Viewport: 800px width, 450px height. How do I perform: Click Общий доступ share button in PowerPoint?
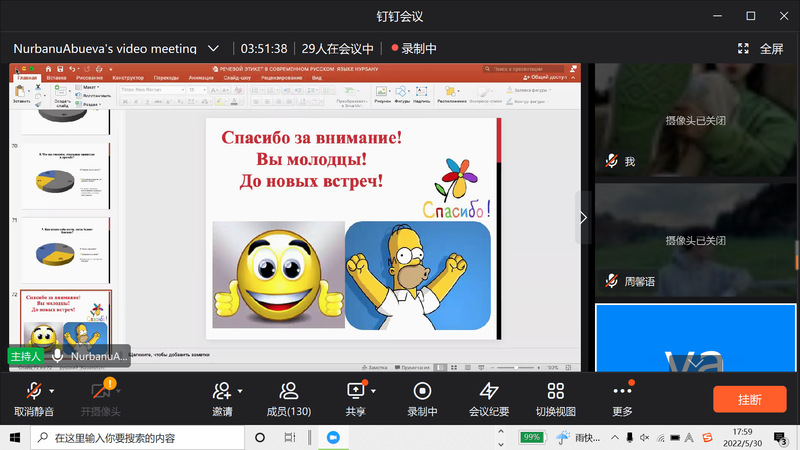coord(545,78)
